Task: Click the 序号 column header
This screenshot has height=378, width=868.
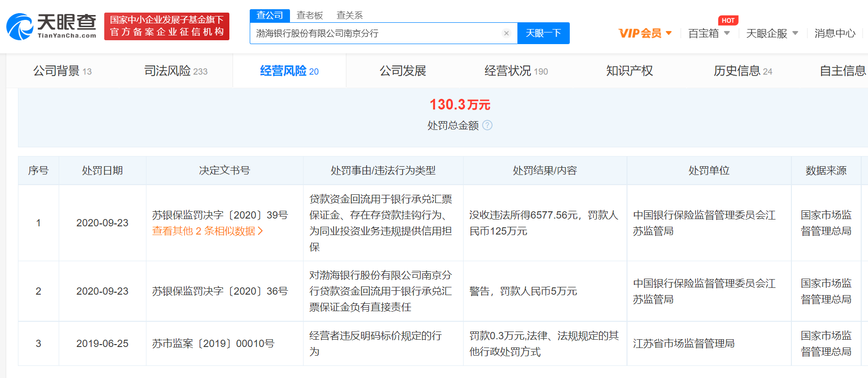Action: click(38, 171)
